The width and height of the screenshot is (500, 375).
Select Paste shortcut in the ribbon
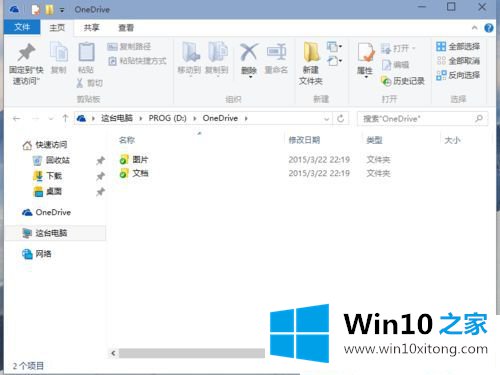[137, 61]
